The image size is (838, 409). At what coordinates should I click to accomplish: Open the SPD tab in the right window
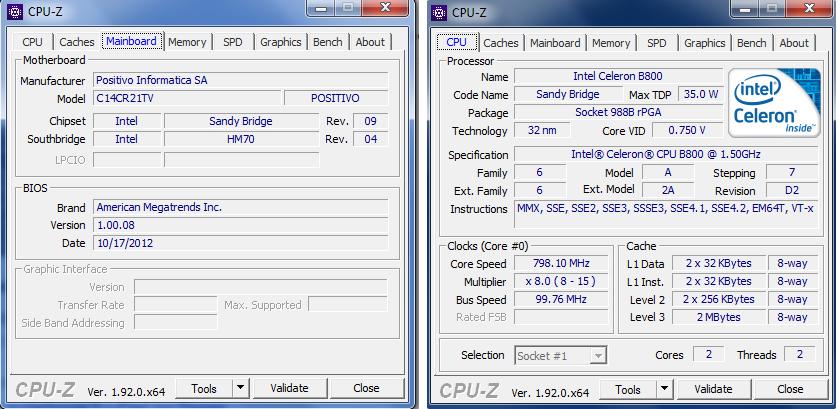click(657, 43)
